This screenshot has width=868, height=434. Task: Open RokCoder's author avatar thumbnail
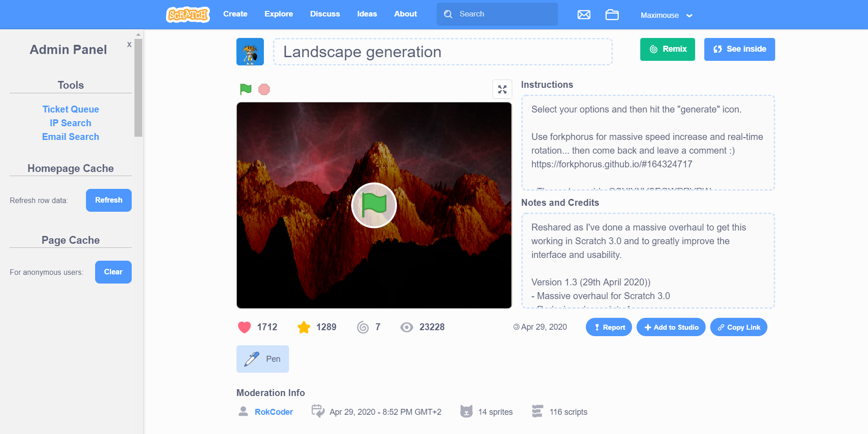coord(250,52)
